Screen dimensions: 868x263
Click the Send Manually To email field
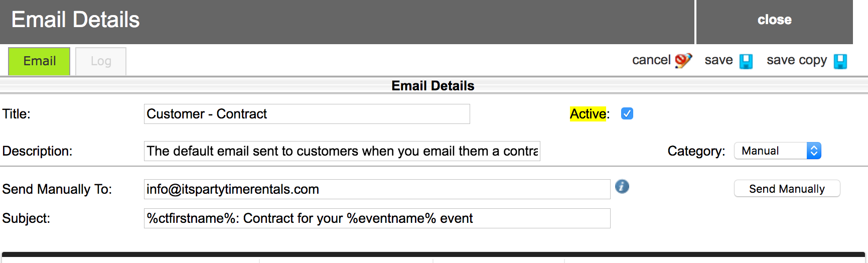(377, 189)
